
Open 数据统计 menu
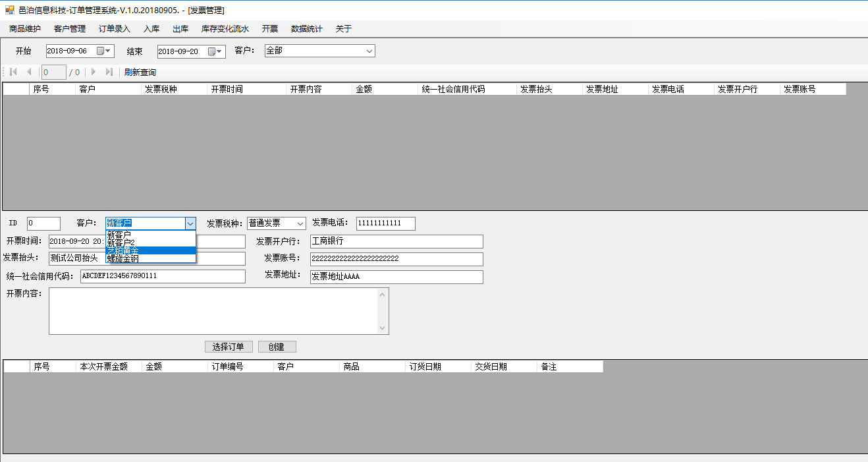307,29
